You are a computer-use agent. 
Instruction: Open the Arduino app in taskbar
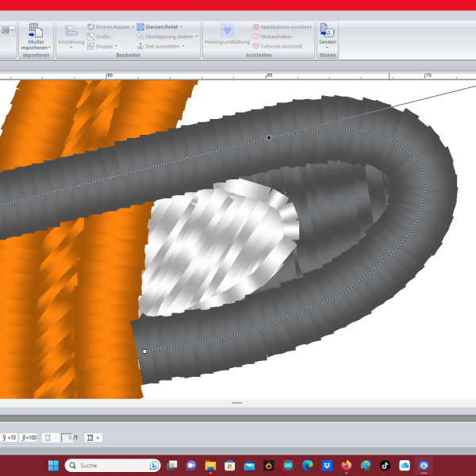[x=288, y=465]
